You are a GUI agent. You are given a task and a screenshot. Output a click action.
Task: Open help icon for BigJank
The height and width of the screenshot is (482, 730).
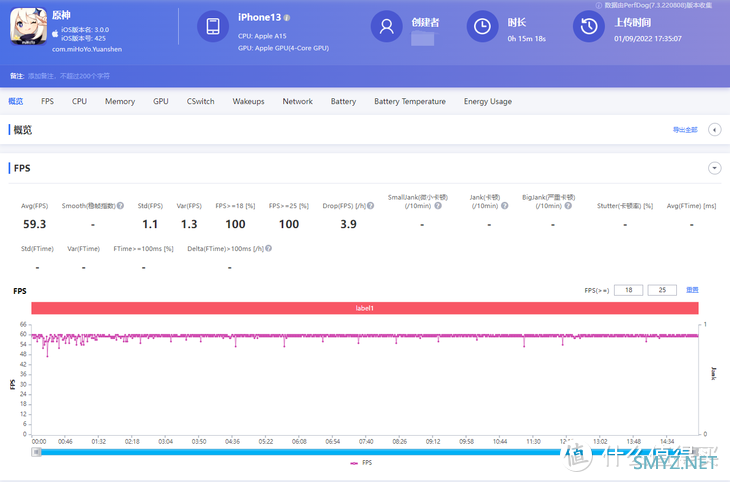pos(568,206)
